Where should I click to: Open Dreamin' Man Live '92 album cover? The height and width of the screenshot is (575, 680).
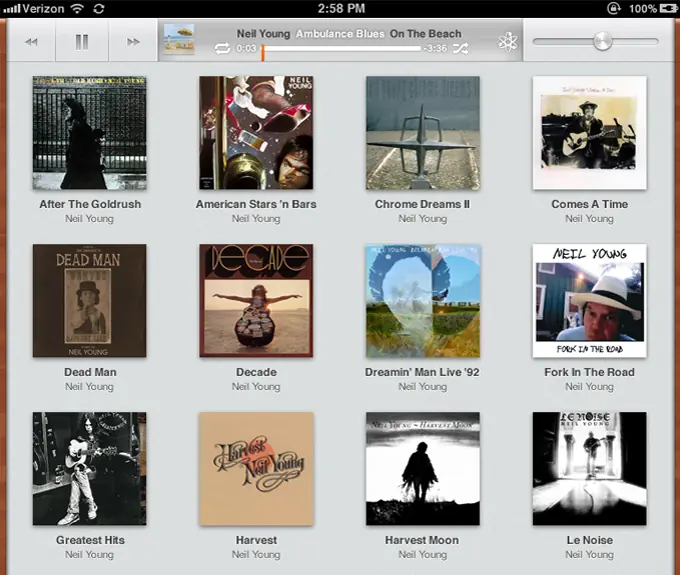pyautogui.click(x=423, y=301)
